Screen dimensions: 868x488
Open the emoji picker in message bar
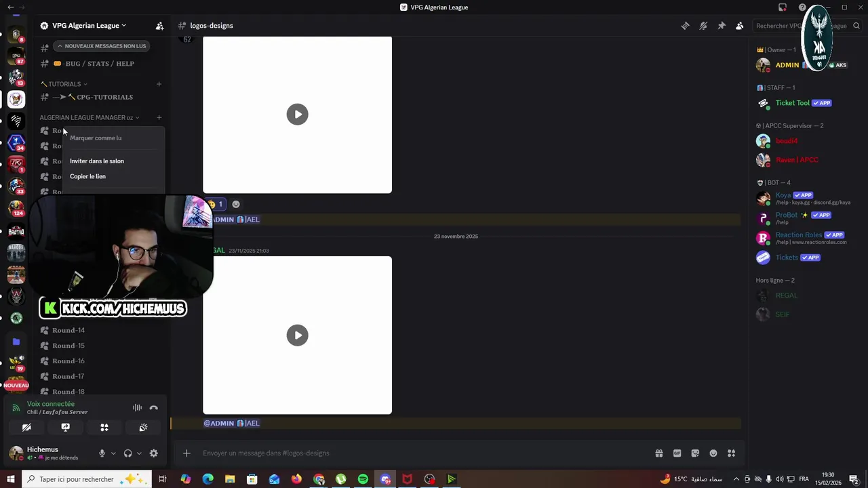[x=713, y=453]
